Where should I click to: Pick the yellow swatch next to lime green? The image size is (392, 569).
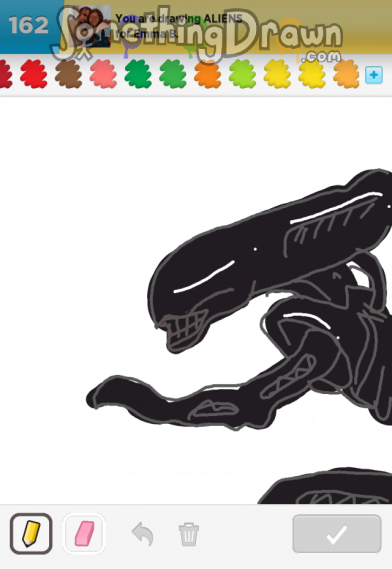point(277,74)
